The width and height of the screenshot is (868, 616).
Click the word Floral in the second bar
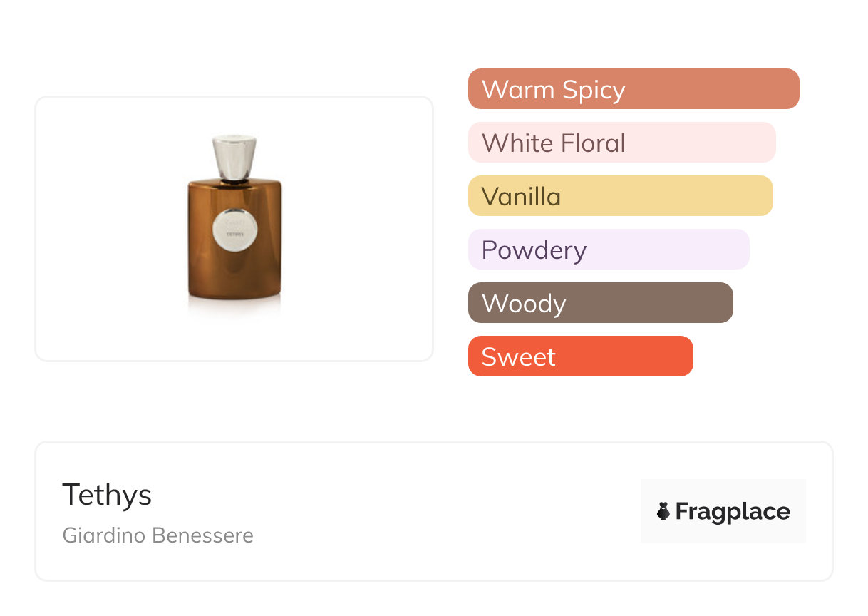click(593, 143)
